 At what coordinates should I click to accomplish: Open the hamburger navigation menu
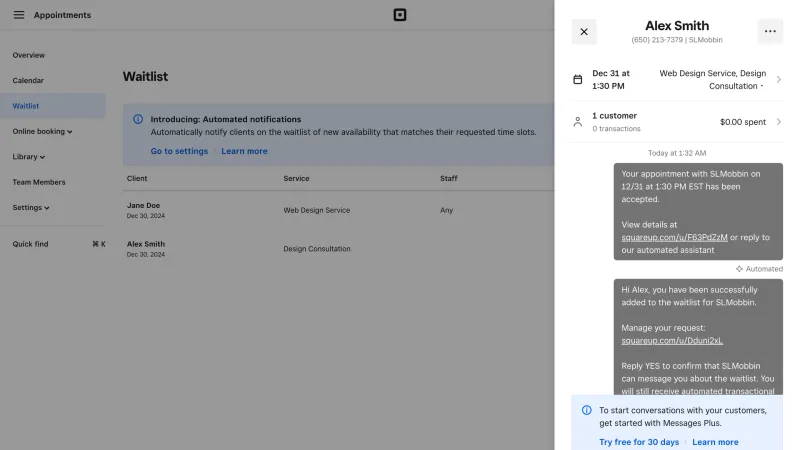[19, 15]
